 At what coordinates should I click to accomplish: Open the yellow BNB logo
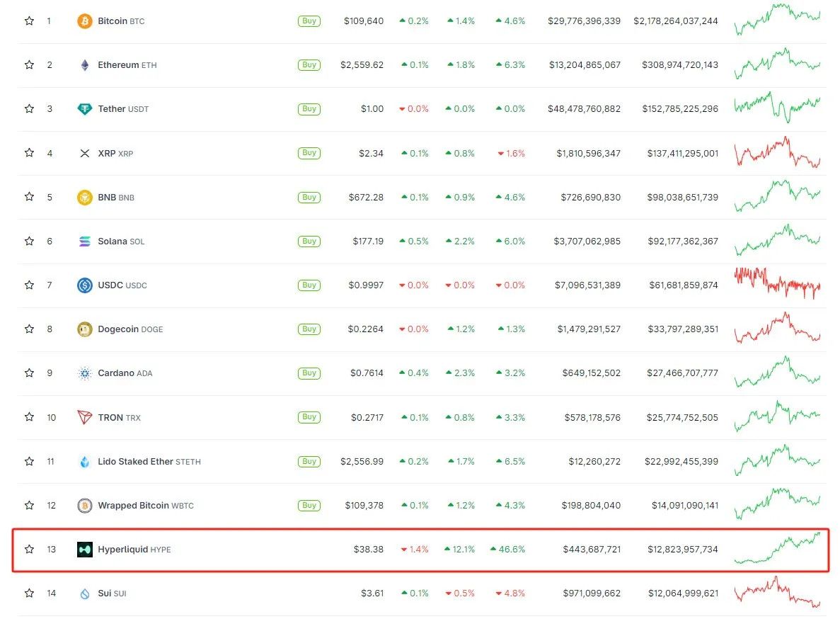click(85, 197)
